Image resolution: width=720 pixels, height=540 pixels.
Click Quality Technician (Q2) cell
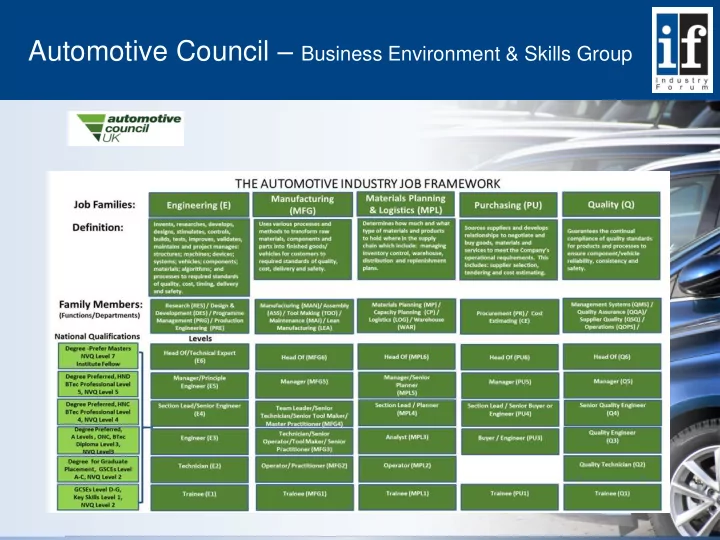[613, 468]
